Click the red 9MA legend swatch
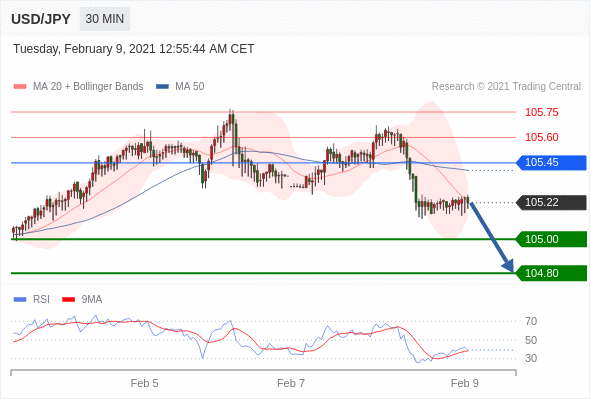Screen dimensions: 590x400 pos(68,300)
